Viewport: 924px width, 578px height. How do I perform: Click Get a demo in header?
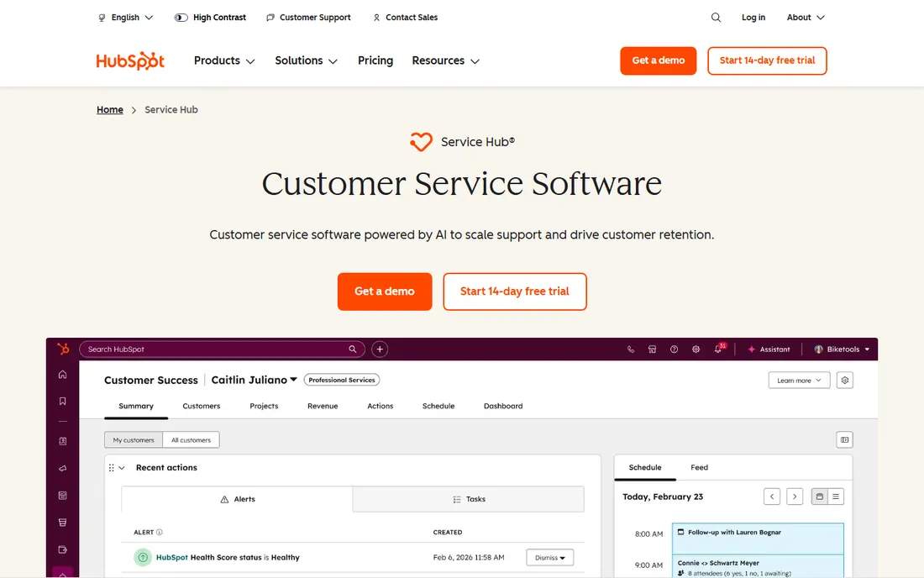[659, 60]
